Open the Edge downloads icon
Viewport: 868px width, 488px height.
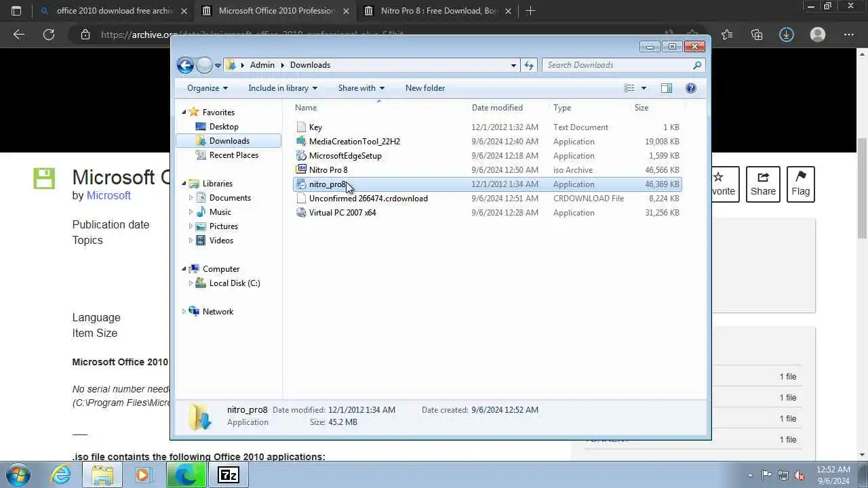pyautogui.click(x=787, y=35)
